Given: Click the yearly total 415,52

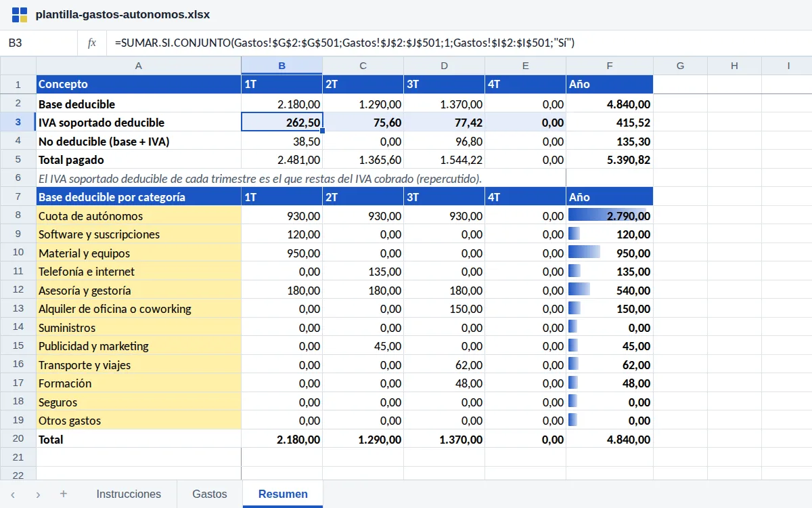Looking at the screenshot, I should (610, 123).
